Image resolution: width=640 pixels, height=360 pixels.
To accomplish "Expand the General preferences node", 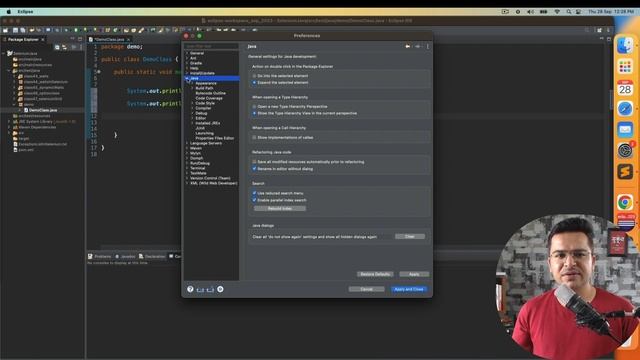I will 187,53.
